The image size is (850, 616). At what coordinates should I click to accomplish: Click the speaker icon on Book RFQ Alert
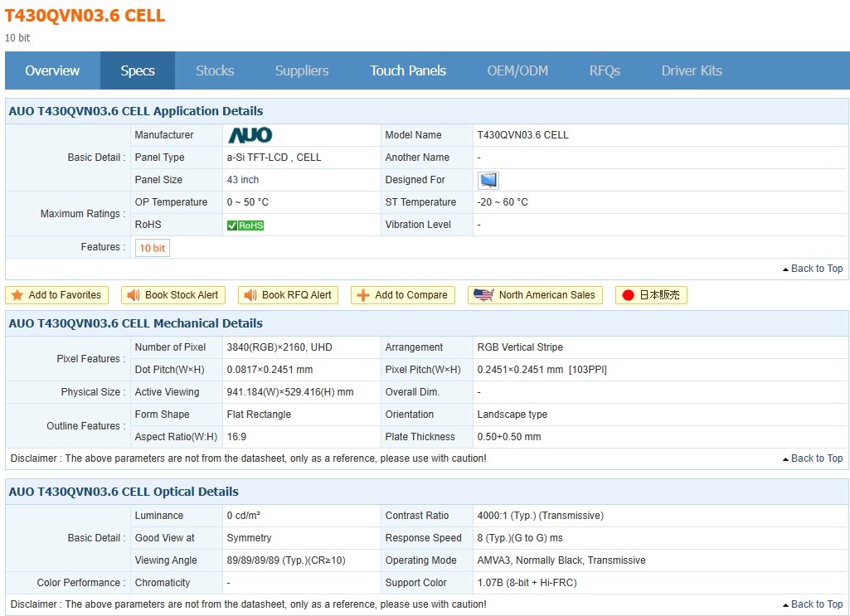click(250, 295)
